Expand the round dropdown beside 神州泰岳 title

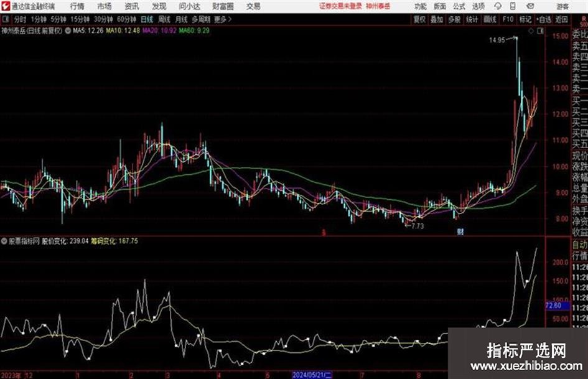pos(68,30)
